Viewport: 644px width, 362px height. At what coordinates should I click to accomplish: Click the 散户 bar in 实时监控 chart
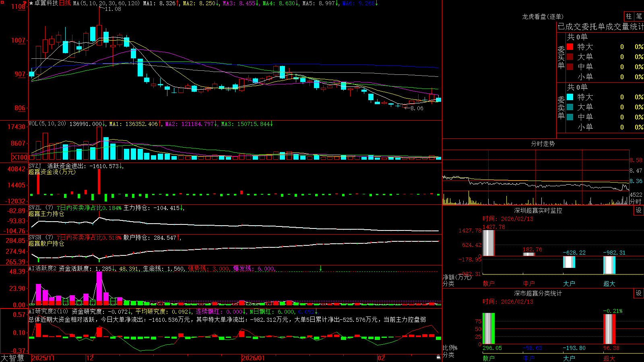point(488,243)
